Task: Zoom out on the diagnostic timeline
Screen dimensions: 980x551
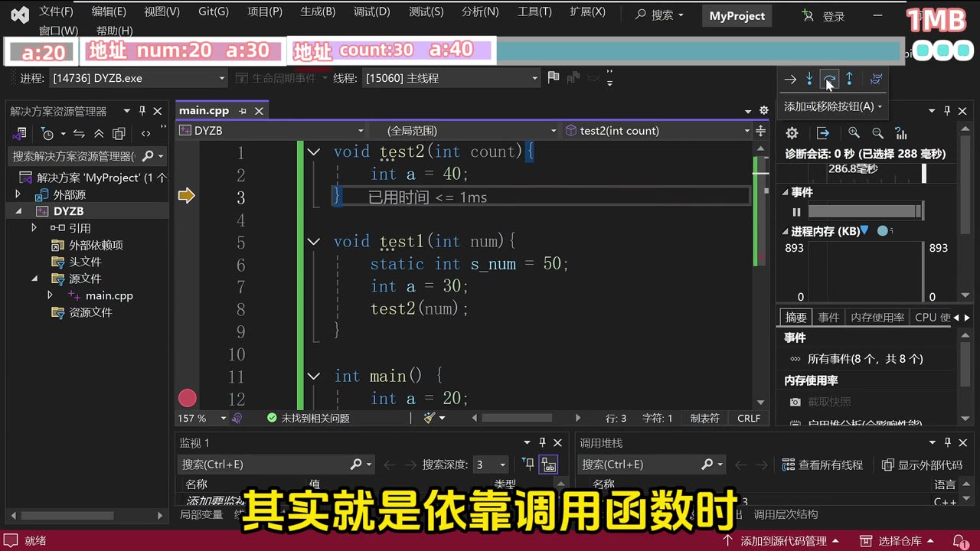Action: click(x=877, y=133)
